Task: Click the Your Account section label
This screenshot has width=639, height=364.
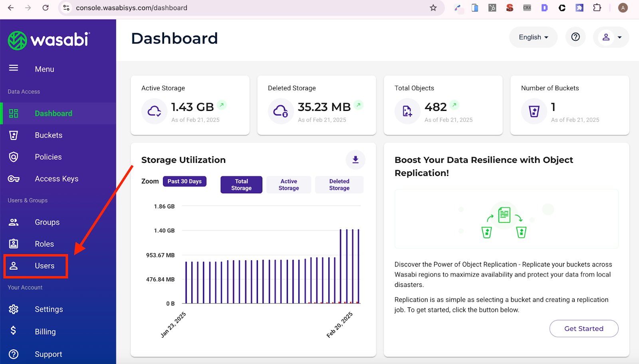Action: click(x=25, y=287)
